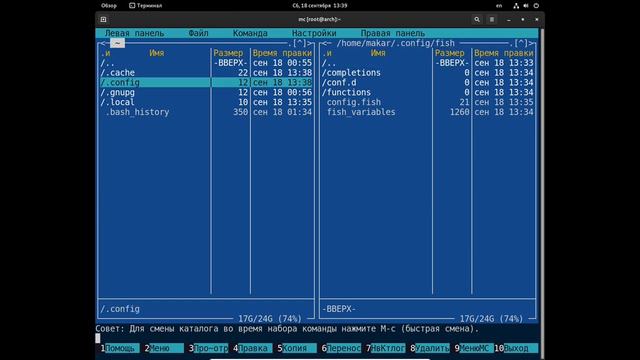Click left panel forward arrow '>'

pyautogui.click(x=310, y=43)
